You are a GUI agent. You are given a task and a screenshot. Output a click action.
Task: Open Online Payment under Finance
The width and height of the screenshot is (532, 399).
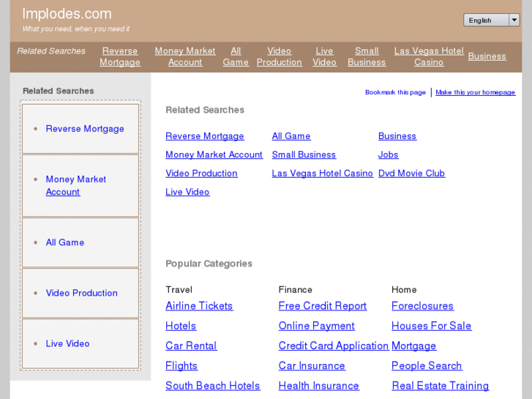pos(317,326)
